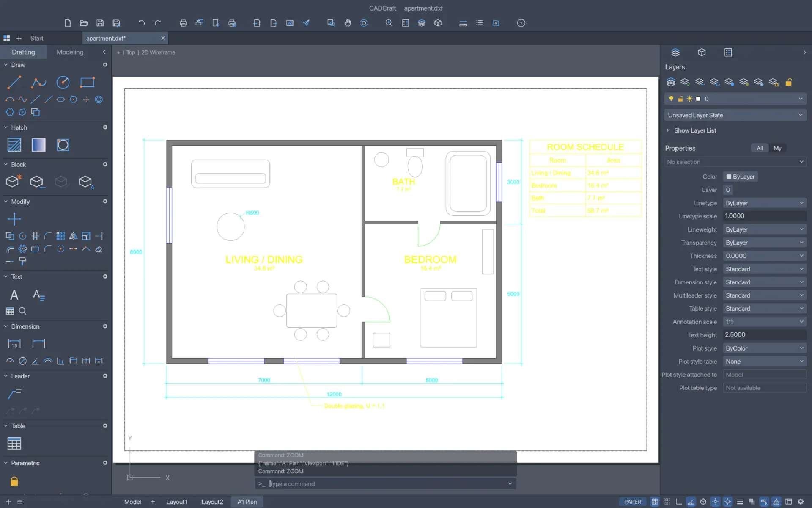The image size is (812, 508).
Task: Switch to the Model layout tab
Action: click(132, 502)
